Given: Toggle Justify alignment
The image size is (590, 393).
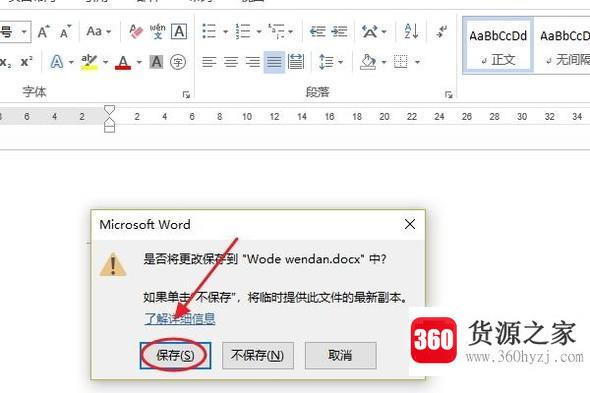Looking at the screenshot, I should point(274,62).
